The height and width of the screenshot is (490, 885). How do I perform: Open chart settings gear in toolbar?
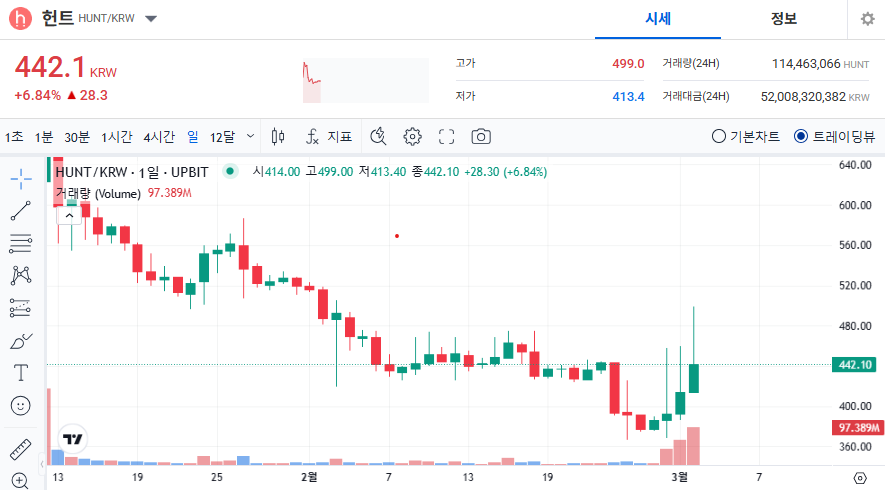coord(413,137)
